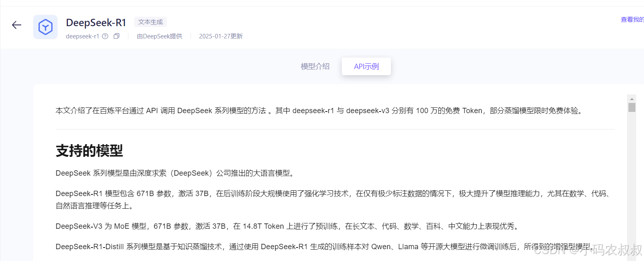
Task: Click the DeepSeek-R1 模型包含 671B paragraph
Action: (x=334, y=200)
